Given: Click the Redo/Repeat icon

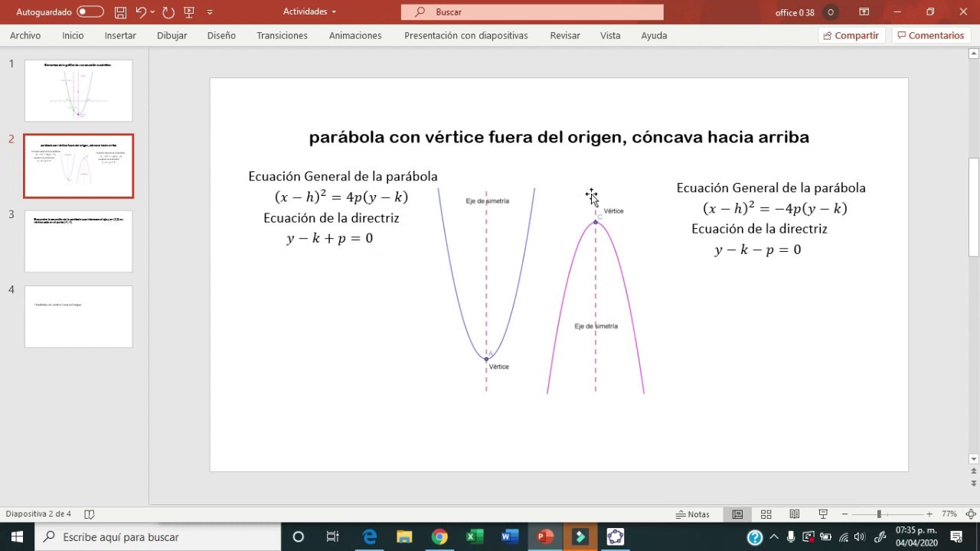Looking at the screenshot, I should [x=168, y=11].
